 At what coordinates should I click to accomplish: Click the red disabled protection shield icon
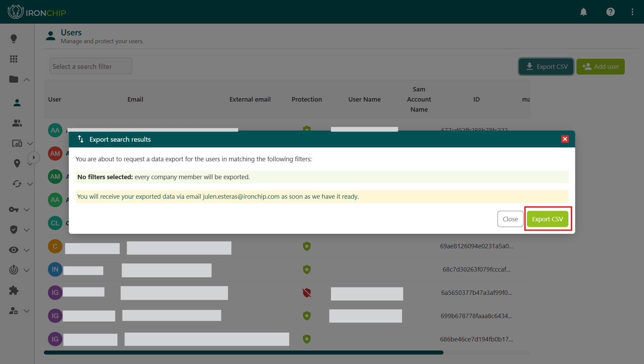pyautogui.click(x=306, y=293)
